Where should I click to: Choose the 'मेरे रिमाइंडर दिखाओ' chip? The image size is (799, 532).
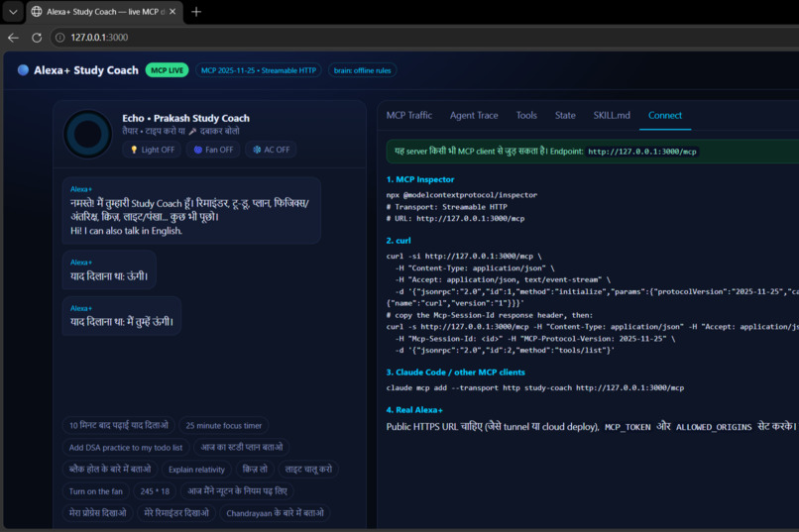point(176,513)
